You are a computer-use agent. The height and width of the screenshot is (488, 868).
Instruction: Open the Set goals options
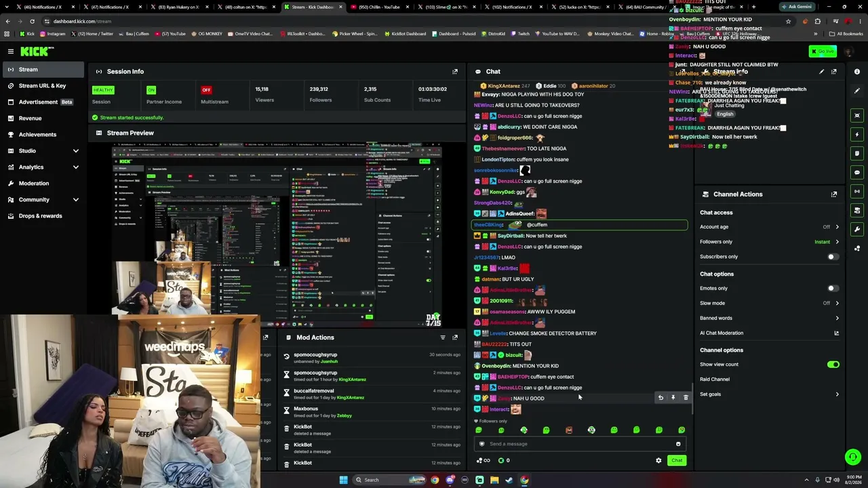[769, 394]
